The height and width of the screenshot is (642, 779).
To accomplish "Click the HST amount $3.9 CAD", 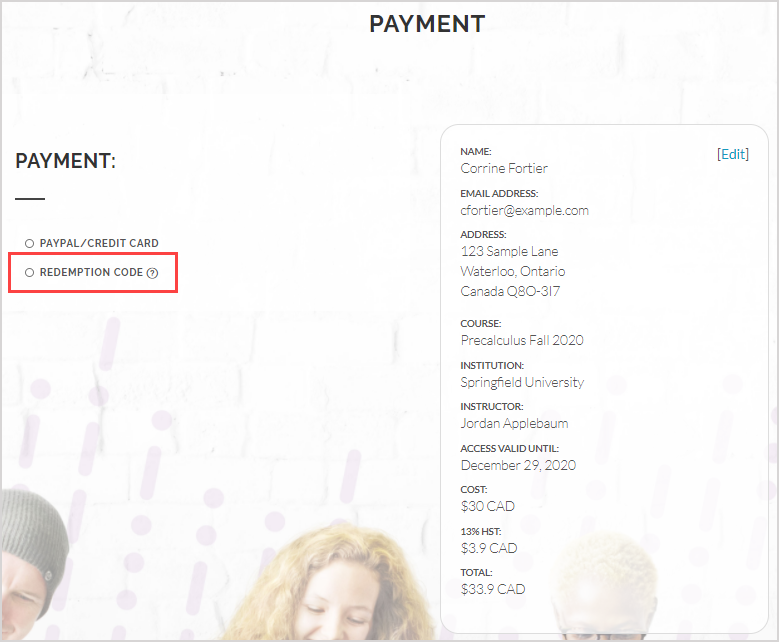I will point(489,548).
